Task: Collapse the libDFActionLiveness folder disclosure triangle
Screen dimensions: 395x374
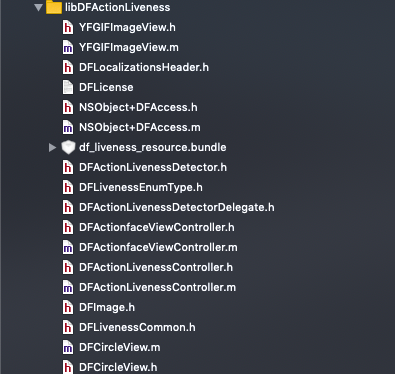Action: [39, 7]
